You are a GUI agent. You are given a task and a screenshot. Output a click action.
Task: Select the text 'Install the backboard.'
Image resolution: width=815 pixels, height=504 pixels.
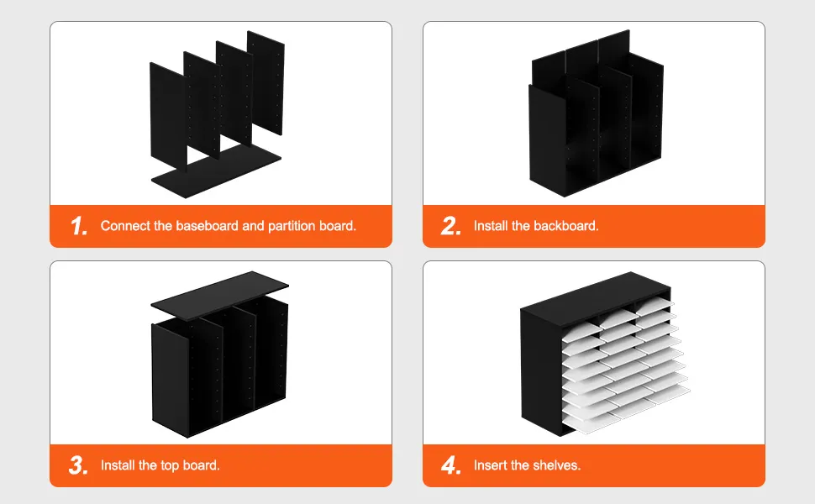pyautogui.click(x=536, y=226)
